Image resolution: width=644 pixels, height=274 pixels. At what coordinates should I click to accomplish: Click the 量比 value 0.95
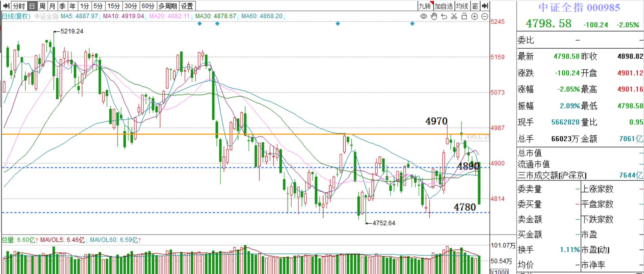click(x=636, y=122)
